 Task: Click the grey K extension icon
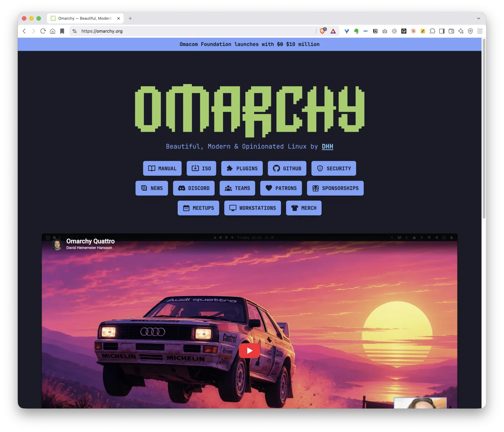pos(394,31)
